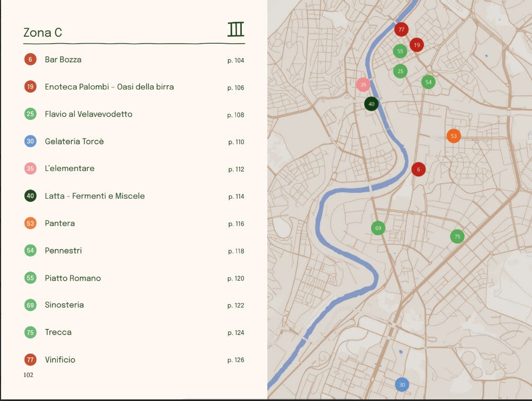Click the orange marker 53 on the map

[454, 136]
